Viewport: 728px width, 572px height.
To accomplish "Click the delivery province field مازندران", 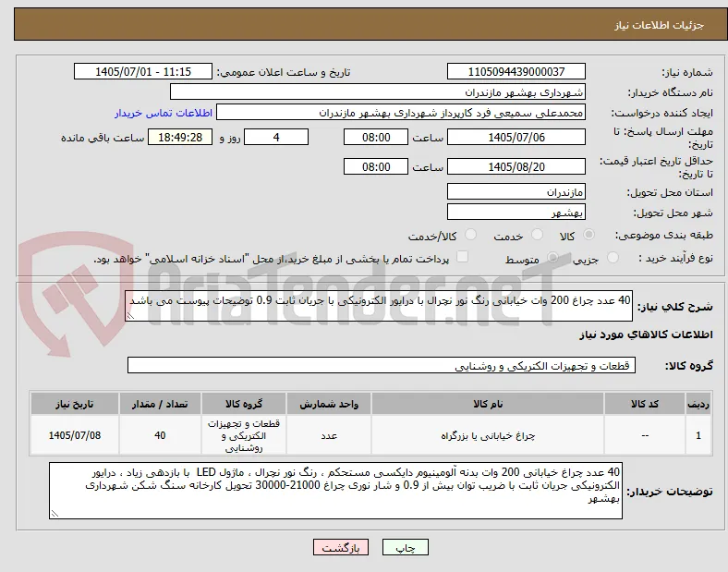I will coord(516,192).
